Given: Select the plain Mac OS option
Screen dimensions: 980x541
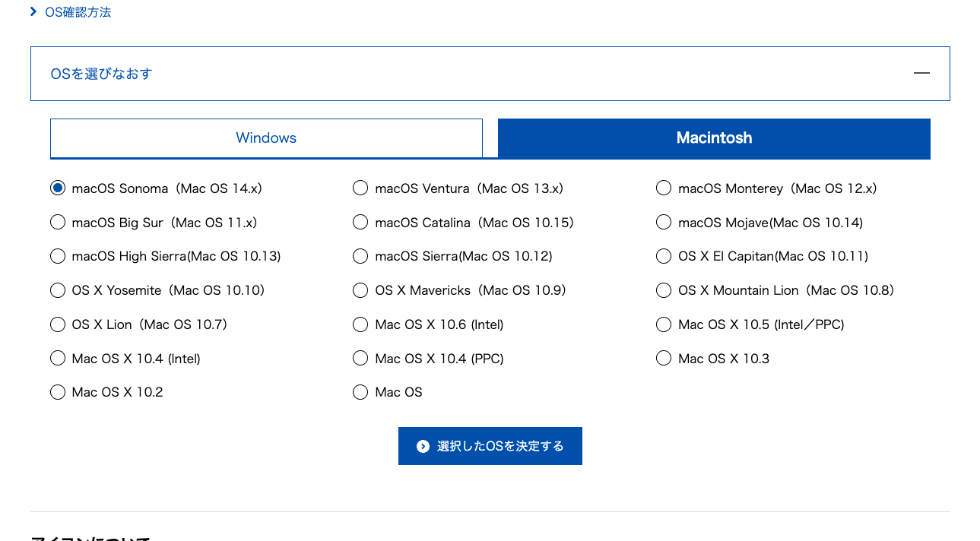Looking at the screenshot, I should click(x=360, y=392).
